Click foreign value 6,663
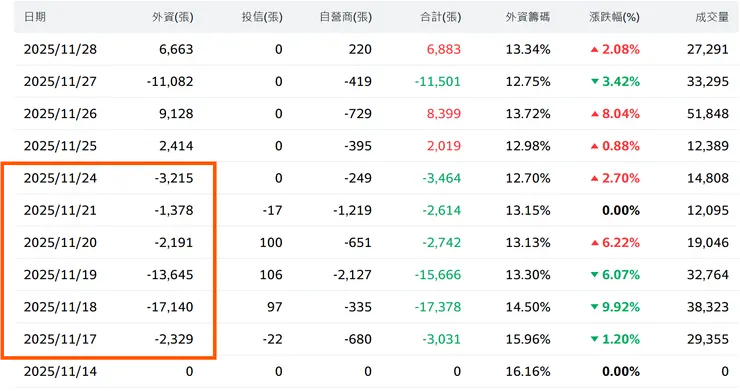 [x=176, y=49]
